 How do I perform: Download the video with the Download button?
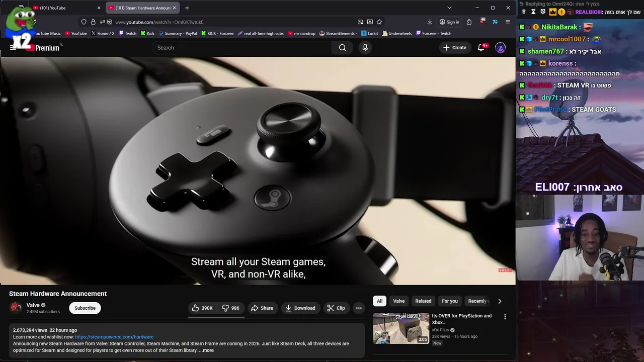click(300, 308)
